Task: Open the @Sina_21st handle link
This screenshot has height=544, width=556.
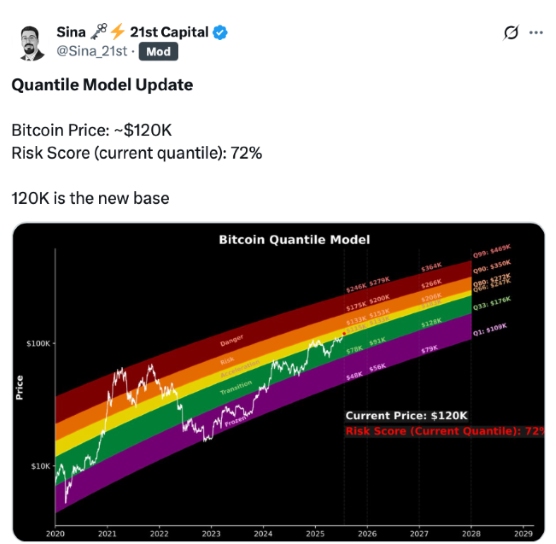Action: coord(91,51)
